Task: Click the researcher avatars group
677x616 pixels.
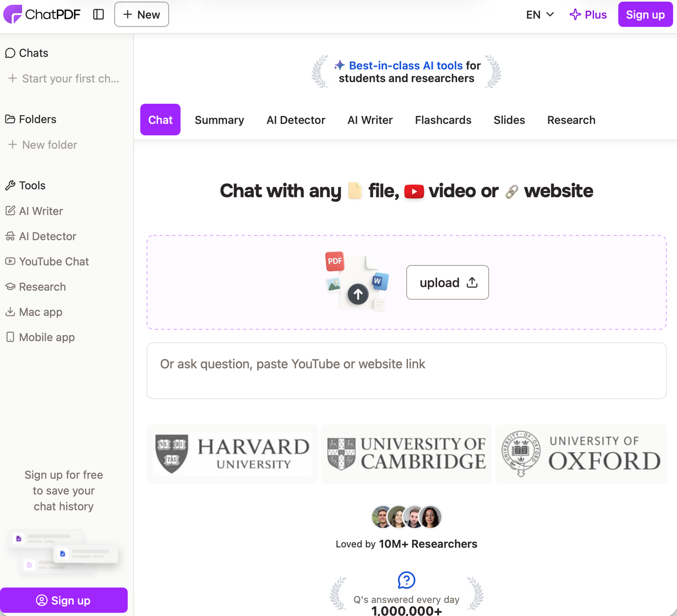Action: click(x=407, y=517)
